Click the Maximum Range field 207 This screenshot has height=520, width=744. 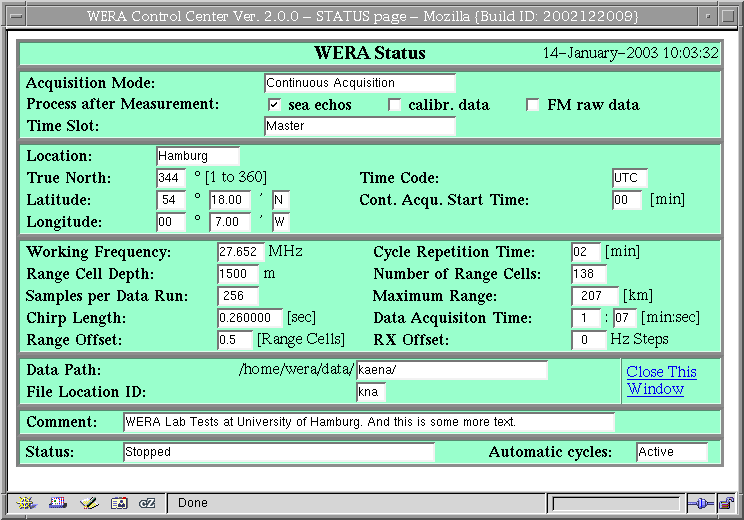[x=595, y=296]
